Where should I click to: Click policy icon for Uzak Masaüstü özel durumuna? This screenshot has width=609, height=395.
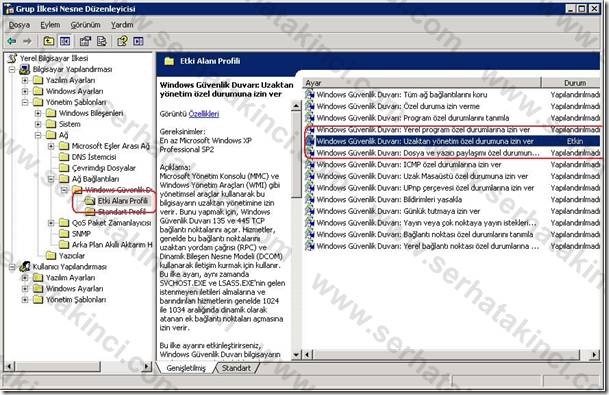[310, 176]
